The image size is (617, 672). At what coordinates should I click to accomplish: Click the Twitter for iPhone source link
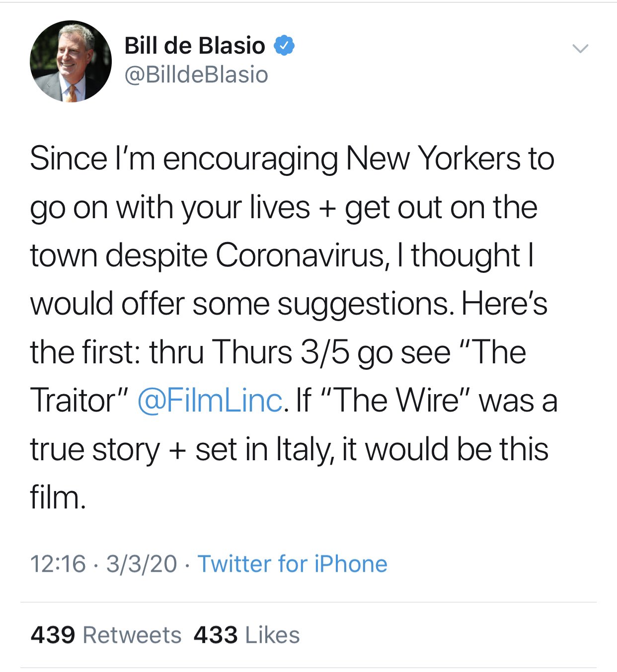(292, 564)
